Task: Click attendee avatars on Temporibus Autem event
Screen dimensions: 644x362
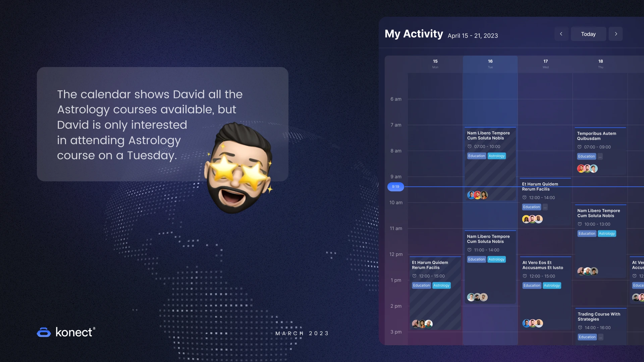Action: tap(587, 169)
